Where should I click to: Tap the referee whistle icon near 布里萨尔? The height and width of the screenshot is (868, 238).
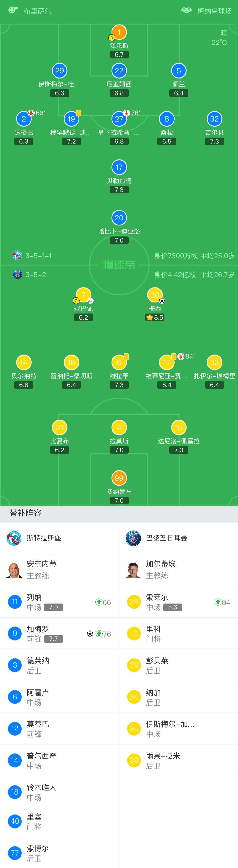click(x=12, y=10)
